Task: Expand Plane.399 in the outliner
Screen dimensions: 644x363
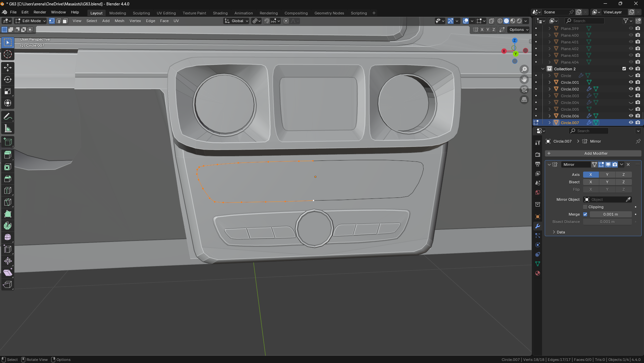Action: (x=549, y=29)
